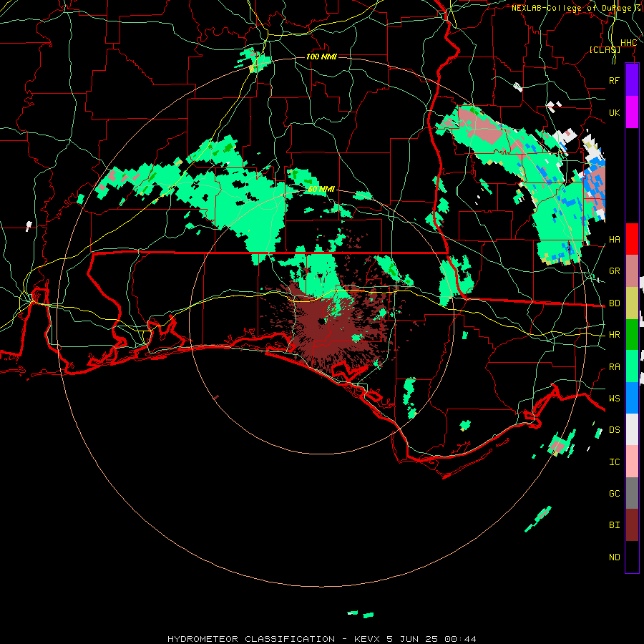Click the DS legend label

(614, 430)
